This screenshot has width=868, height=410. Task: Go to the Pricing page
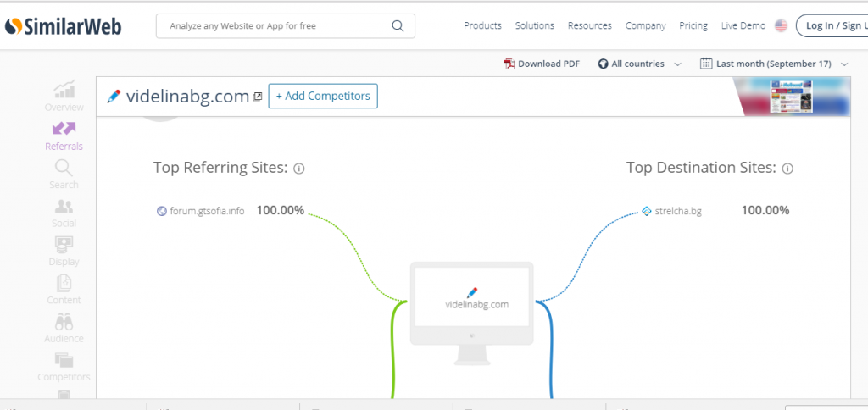point(693,25)
